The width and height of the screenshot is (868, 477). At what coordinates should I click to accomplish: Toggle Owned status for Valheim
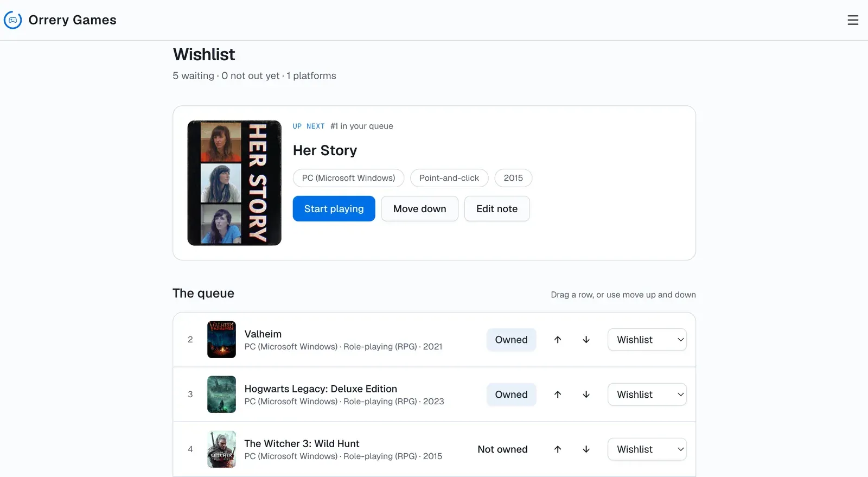click(511, 340)
